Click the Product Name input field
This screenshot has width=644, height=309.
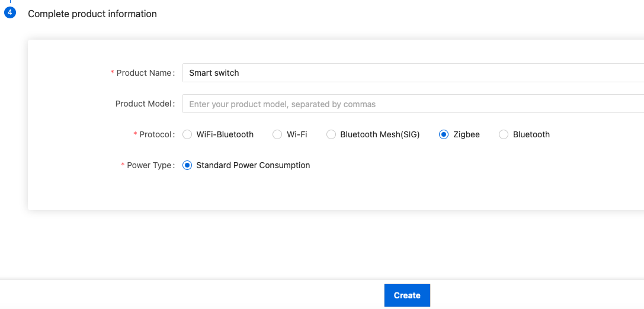(x=413, y=73)
